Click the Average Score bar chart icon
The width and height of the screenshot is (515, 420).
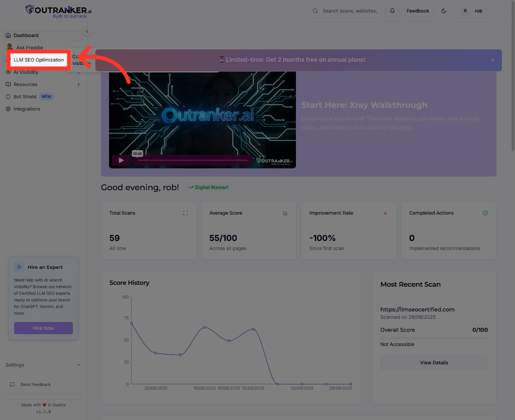tap(285, 213)
